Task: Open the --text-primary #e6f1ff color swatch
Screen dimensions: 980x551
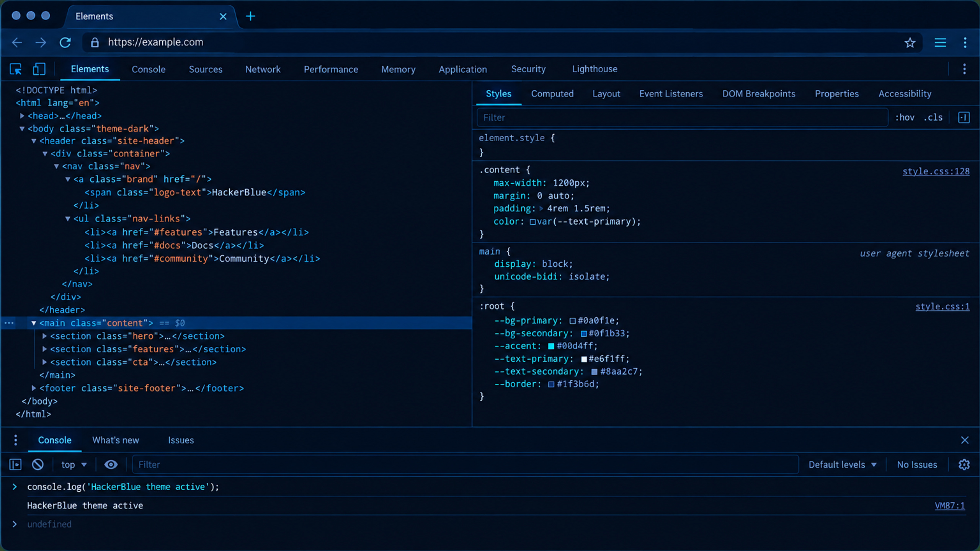Action: click(584, 359)
